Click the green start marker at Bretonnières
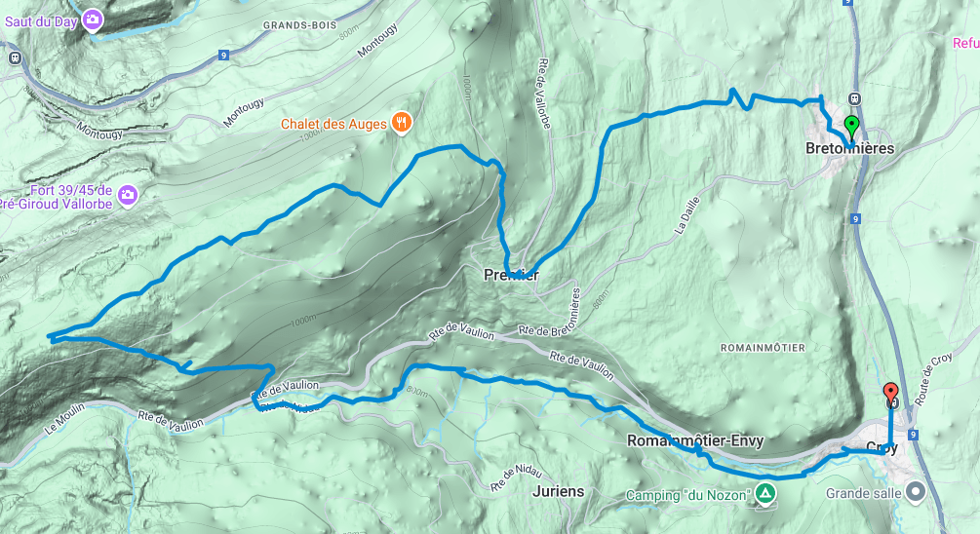980x534 pixels. (x=851, y=128)
